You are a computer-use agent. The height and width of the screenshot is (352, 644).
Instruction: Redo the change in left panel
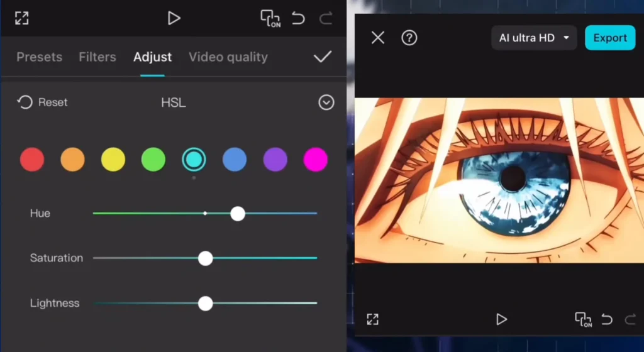click(326, 18)
